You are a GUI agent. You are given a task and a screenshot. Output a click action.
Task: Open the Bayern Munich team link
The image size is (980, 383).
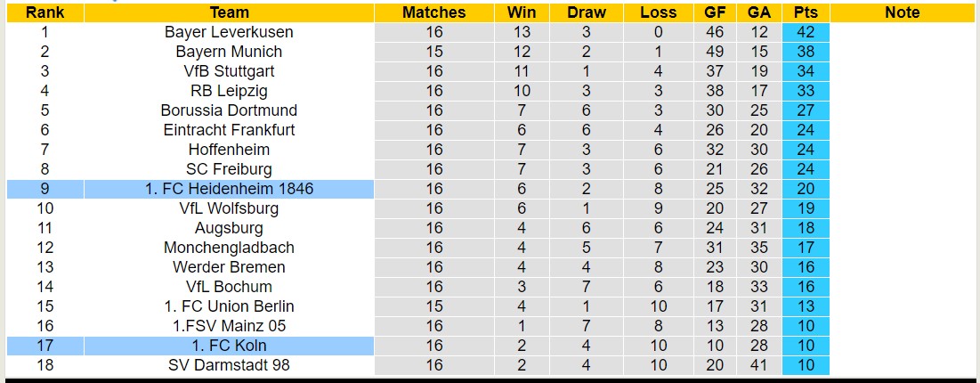229,52
